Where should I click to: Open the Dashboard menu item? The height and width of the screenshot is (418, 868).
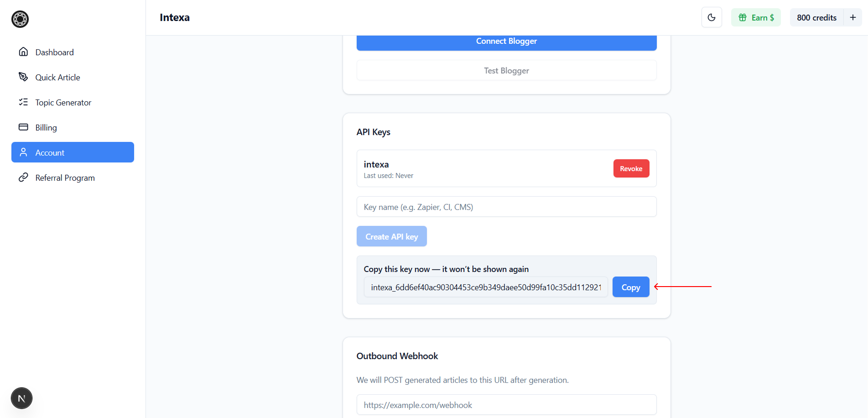click(x=55, y=52)
